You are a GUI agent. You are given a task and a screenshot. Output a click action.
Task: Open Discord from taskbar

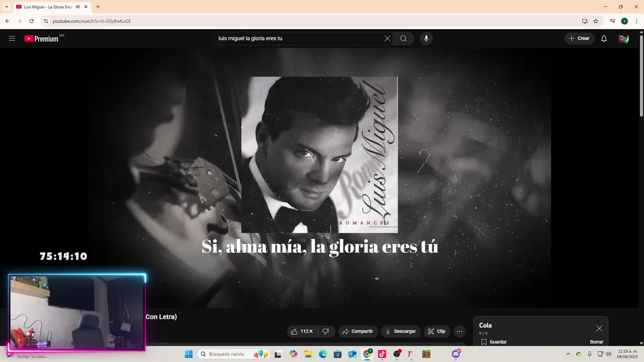pyautogui.click(x=456, y=354)
